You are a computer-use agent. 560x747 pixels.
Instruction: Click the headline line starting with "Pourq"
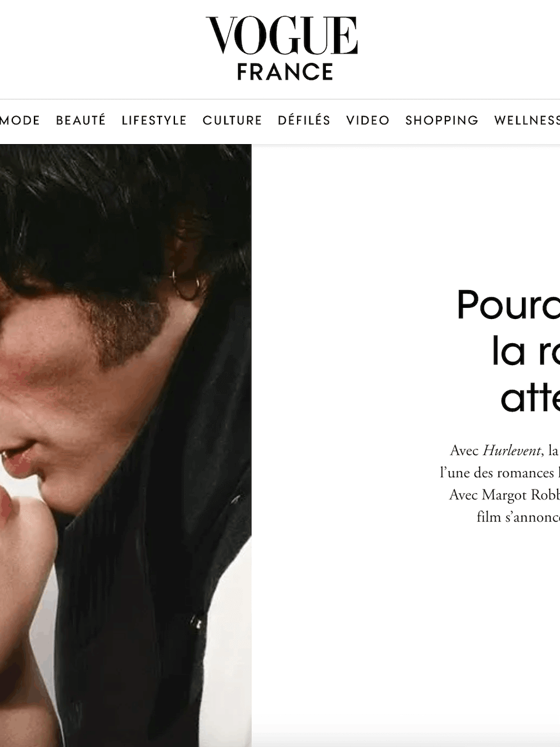508,305
